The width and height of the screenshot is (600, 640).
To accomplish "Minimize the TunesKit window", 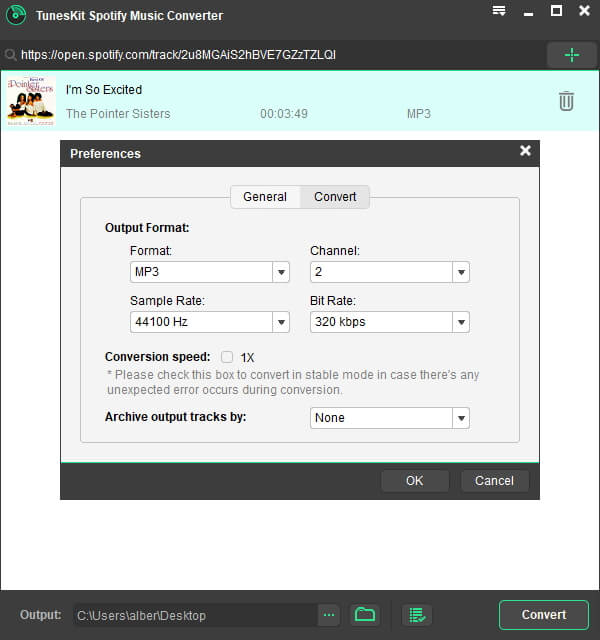I will click(529, 14).
